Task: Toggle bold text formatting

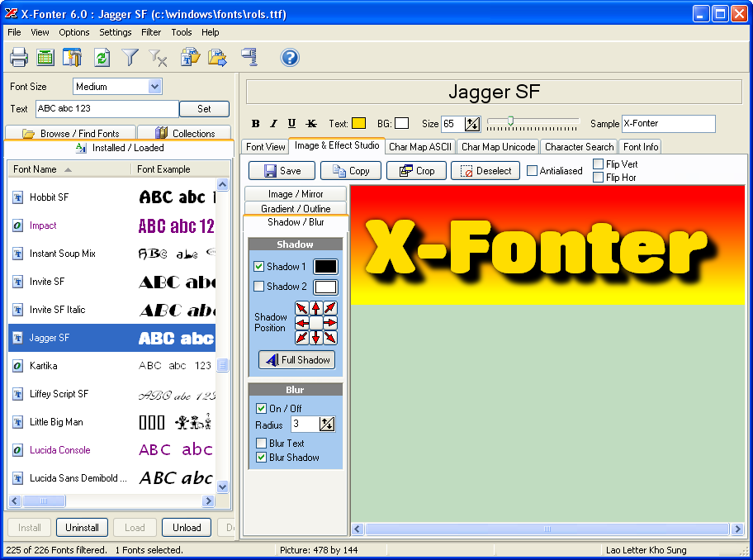Action: [x=255, y=124]
